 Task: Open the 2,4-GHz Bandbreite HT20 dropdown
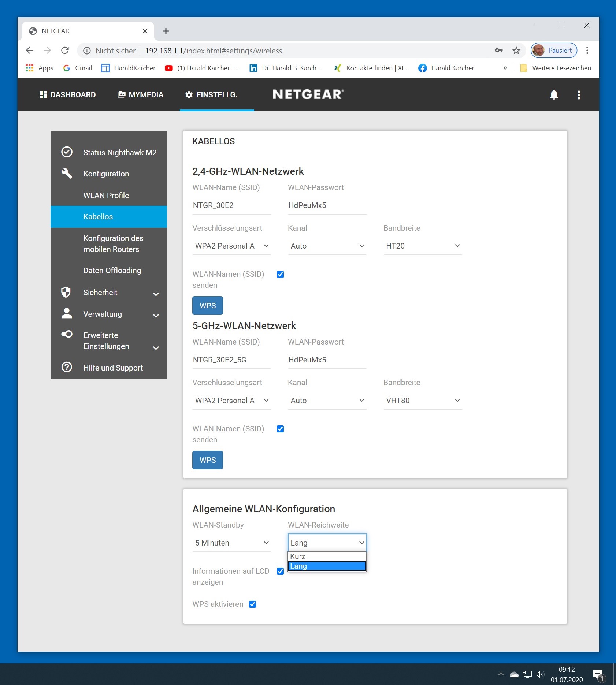click(422, 246)
